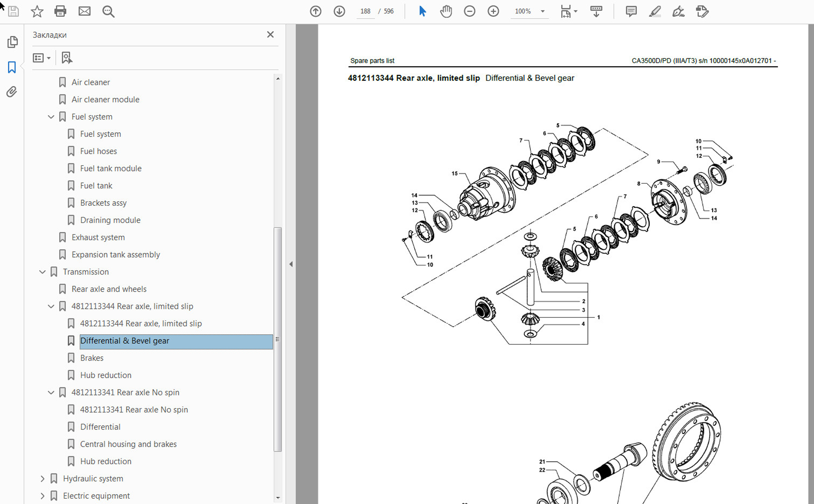
Task: Collapse the Fuel system bookmark group
Action: coord(51,117)
